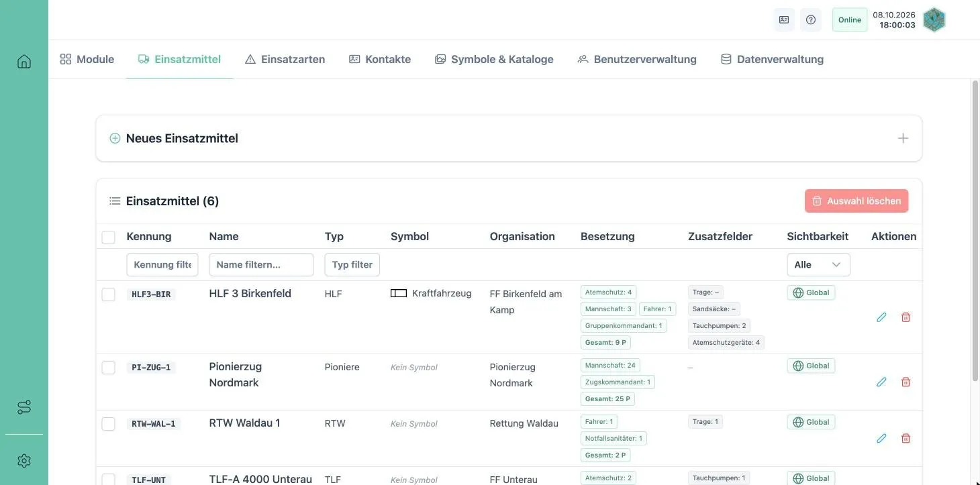Screen dimensions: 980x485
Task: Click the FF Unterau organisation cell
Action: tap(513, 480)
